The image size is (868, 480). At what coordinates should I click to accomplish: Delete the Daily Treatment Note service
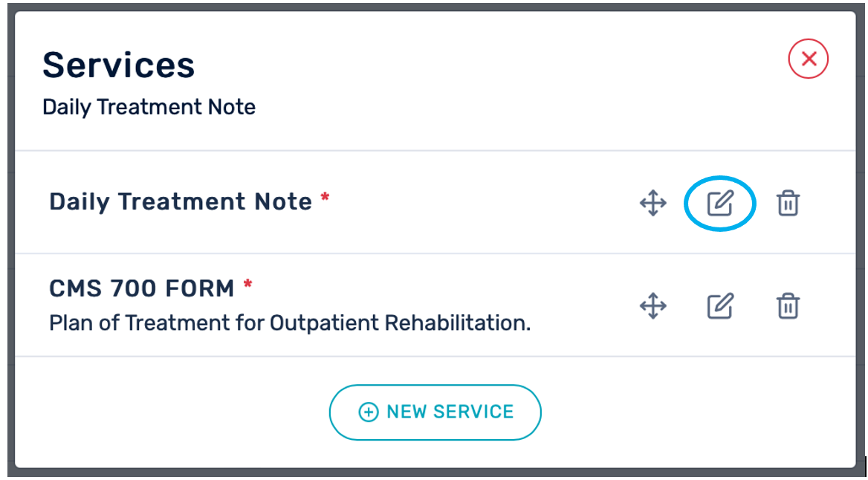[x=788, y=203]
